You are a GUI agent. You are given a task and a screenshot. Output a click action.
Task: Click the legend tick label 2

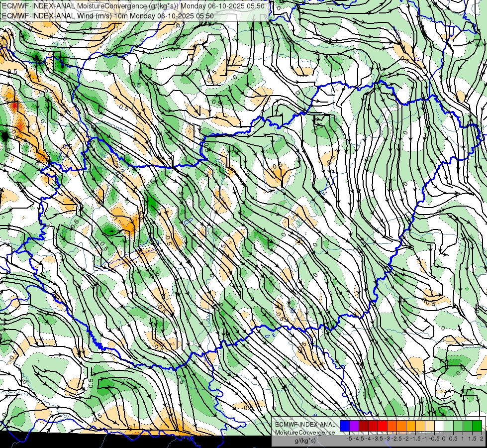click(x=482, y=439)
